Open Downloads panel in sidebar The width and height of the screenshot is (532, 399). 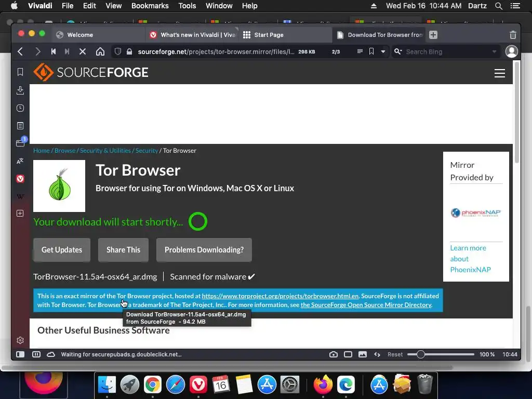20,90
